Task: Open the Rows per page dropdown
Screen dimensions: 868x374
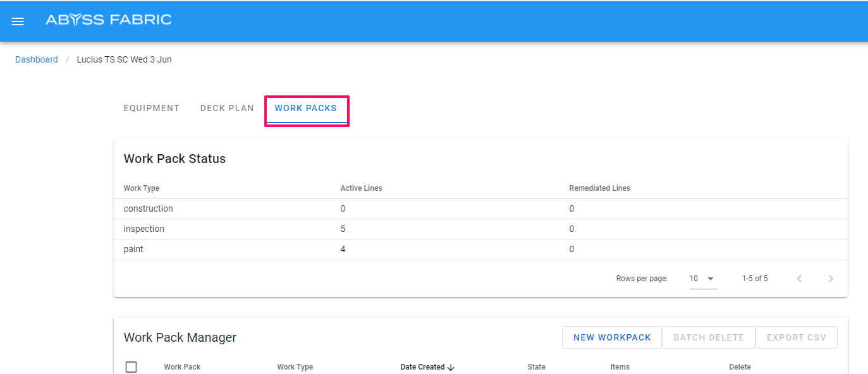Action: point(703,279)
